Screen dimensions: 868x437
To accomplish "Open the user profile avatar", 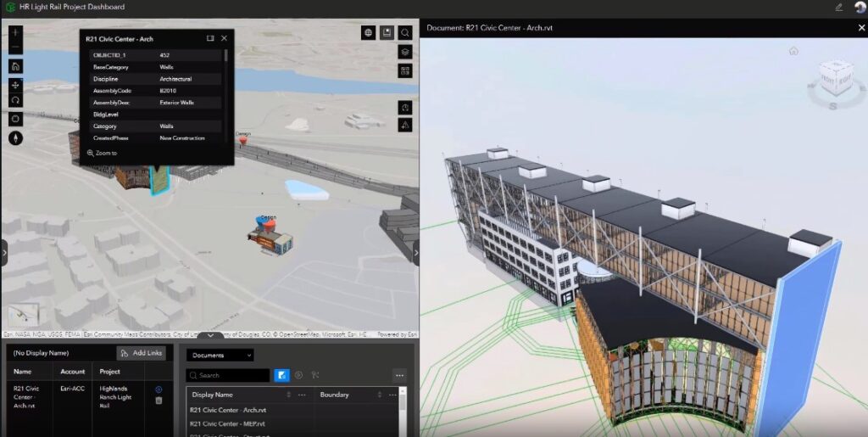I will (860, 7).
